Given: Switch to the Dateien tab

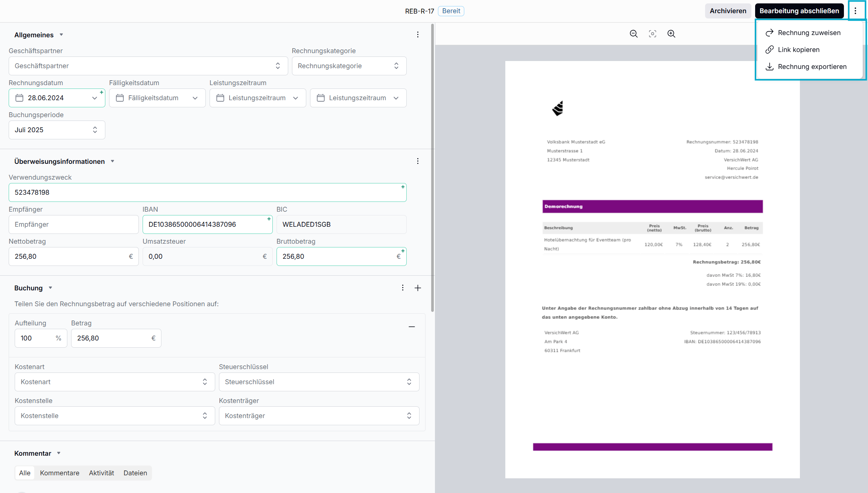Looking at the screenshot, I should [x=135, y=473].
